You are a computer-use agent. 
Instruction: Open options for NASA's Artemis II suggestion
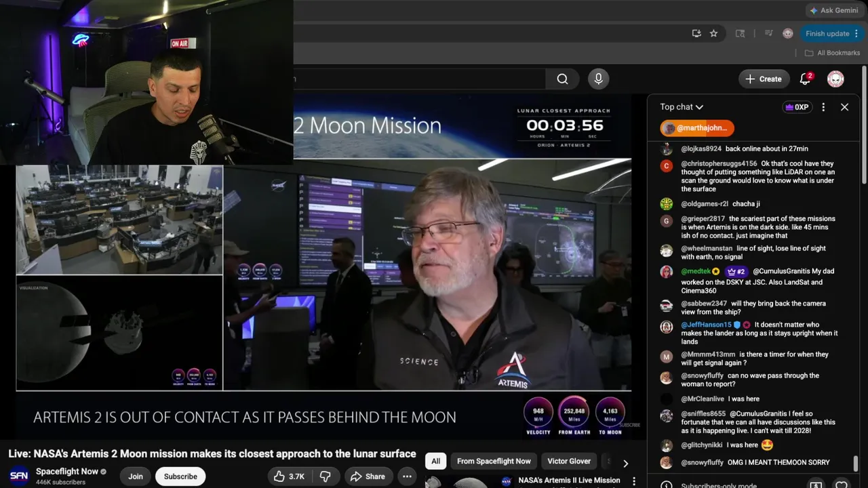(634, 481)
